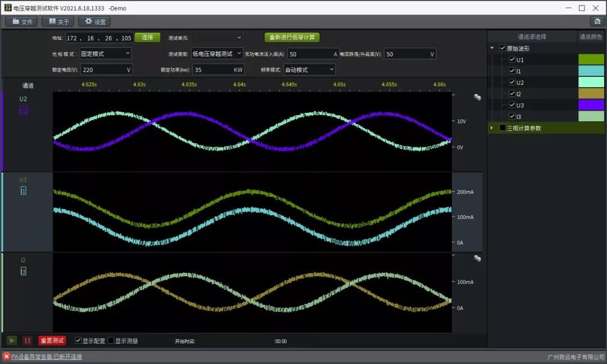Click the purple U3 channel color swatch
607x364 pixels.
click(x=591, y=105)
